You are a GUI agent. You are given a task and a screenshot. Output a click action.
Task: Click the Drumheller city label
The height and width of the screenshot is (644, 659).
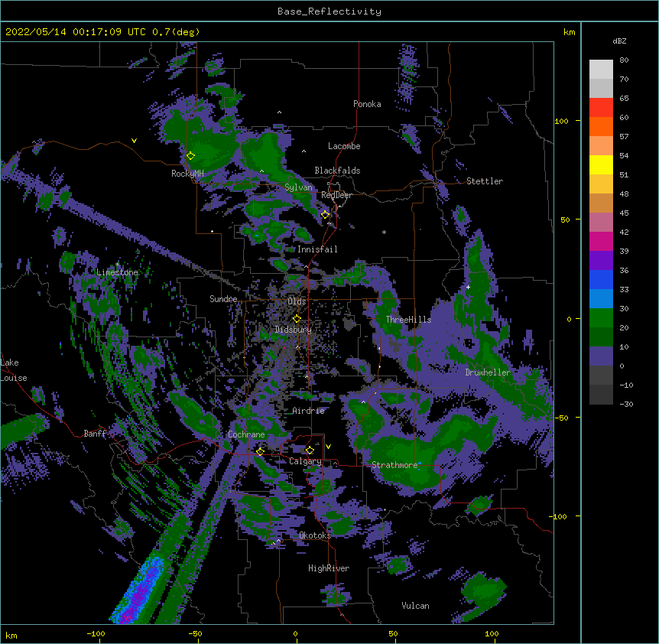(488, 372)
